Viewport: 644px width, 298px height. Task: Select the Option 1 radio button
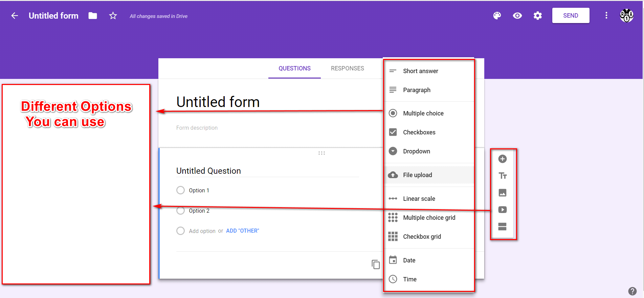click(181, 190)
